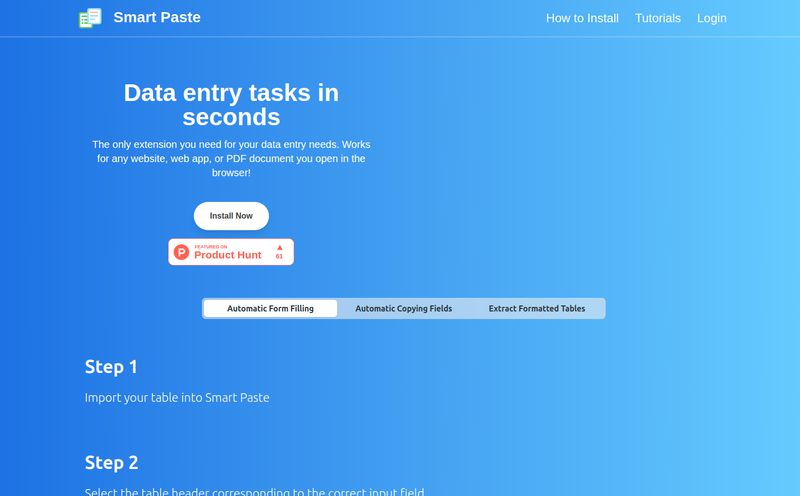
Task: Click the Install Now button
Action: 231,216
